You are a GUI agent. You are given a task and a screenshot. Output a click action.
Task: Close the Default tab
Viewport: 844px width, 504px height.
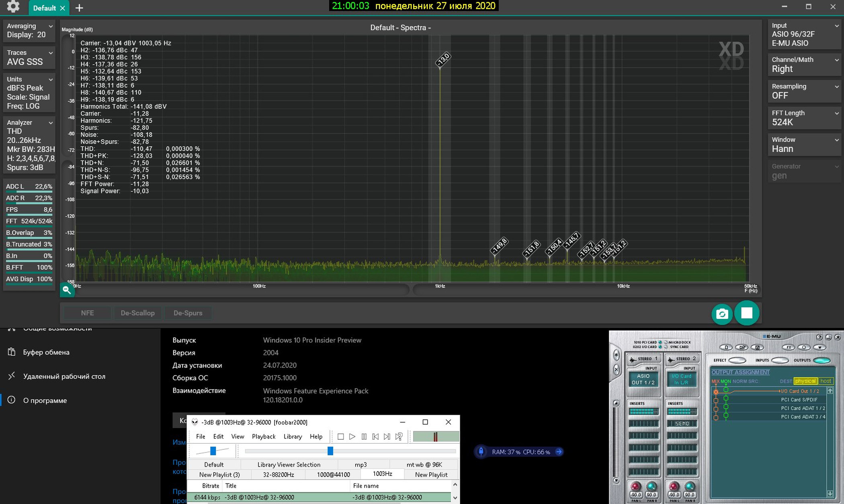pyautogui.click(x=62, y=8)
